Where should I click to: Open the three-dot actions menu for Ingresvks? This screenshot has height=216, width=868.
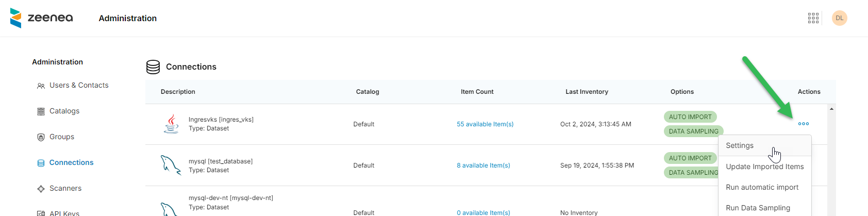[x=803, y=124]
